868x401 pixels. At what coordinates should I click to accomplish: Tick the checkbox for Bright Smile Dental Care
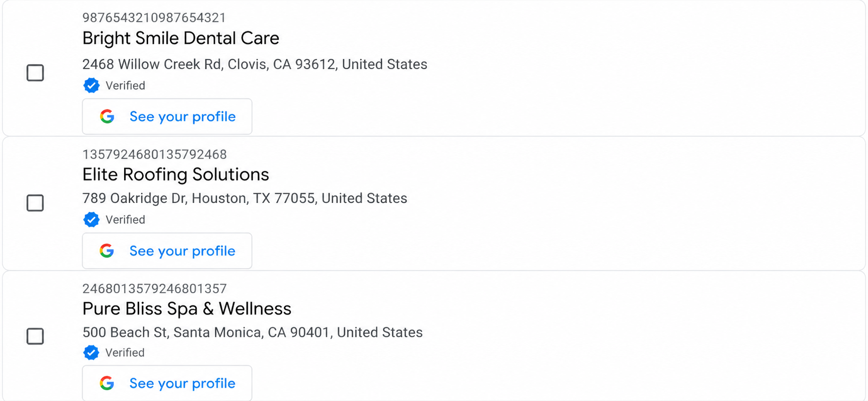(35, 73)
